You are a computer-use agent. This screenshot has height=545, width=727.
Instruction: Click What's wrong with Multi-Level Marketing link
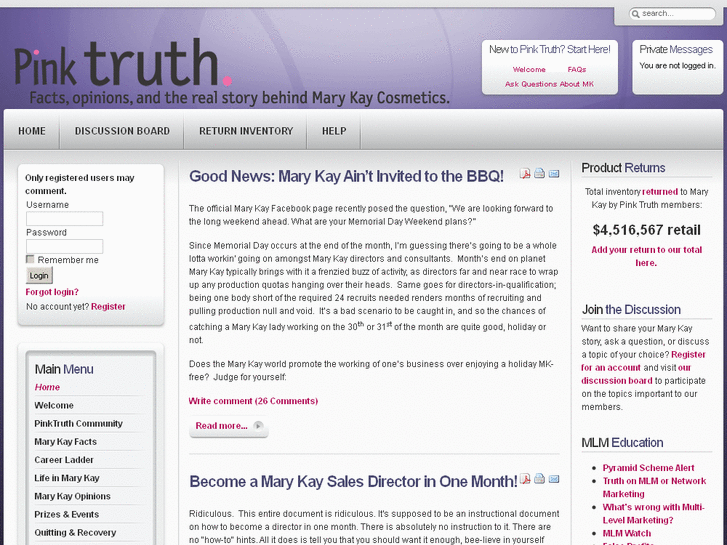coord(653,513)
